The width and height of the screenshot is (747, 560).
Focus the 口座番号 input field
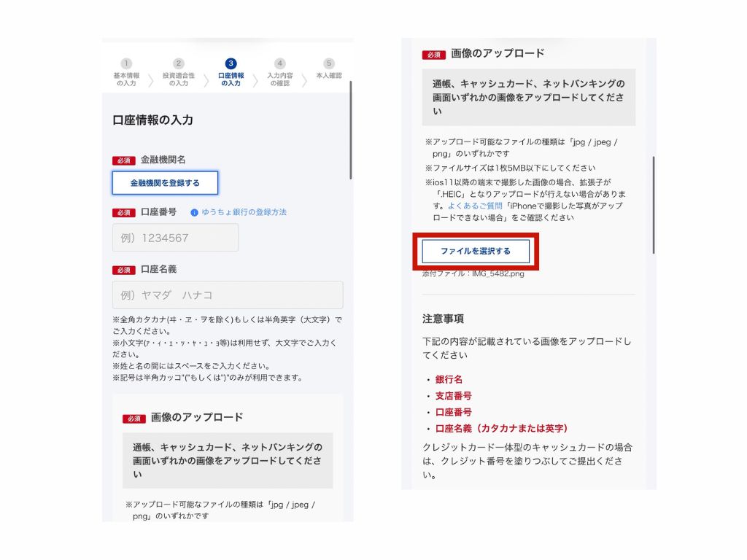(x=175, y=238)
